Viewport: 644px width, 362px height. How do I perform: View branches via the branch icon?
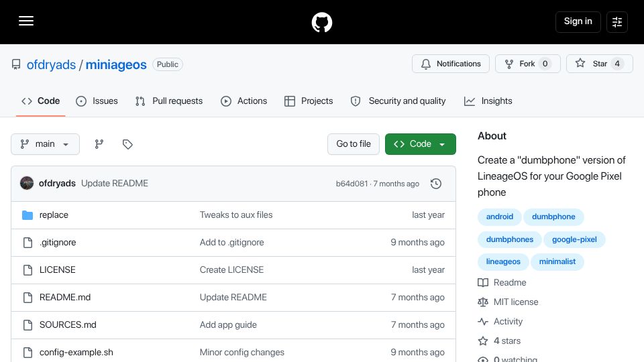[x=99, y=144]
